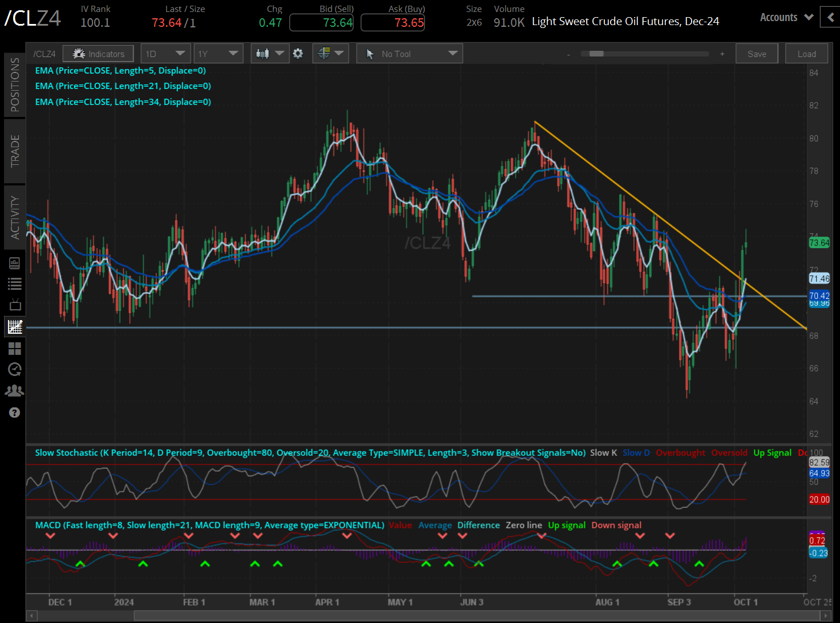Open the chart settings gear
840x623 pixels.
tap(298, 53)
